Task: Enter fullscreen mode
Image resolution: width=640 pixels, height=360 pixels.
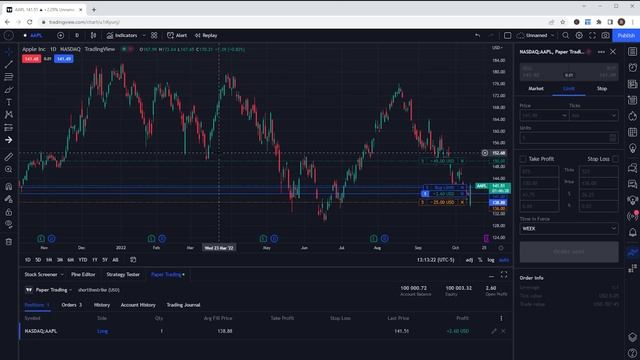Action: [592, 36]
